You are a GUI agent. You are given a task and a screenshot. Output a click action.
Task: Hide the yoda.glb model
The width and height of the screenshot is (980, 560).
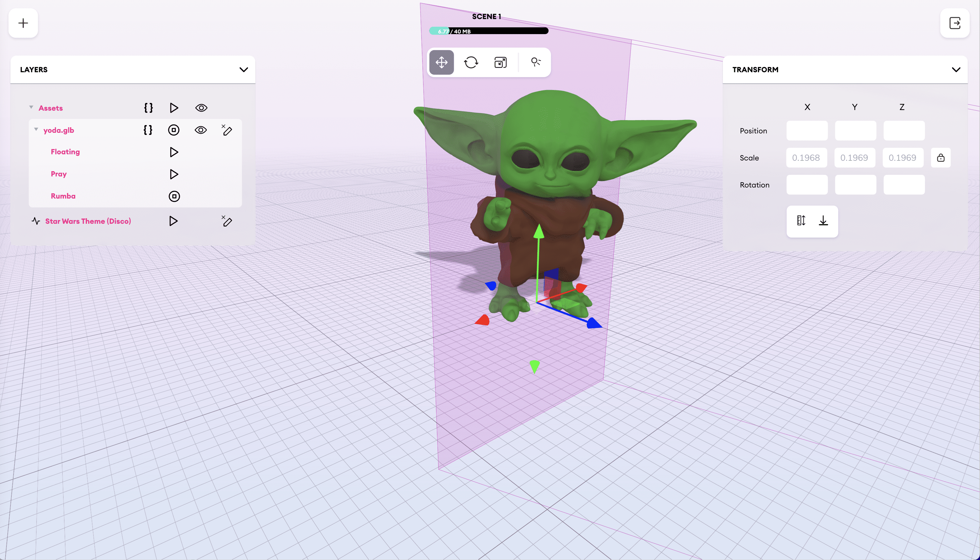201,130
